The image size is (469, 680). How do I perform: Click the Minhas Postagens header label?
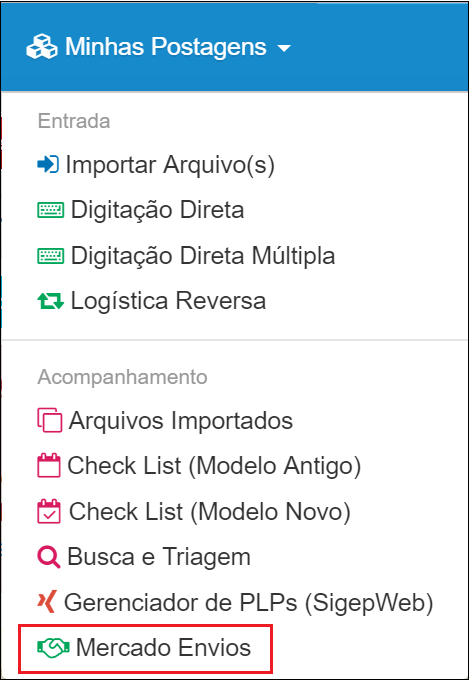point(165,46)
